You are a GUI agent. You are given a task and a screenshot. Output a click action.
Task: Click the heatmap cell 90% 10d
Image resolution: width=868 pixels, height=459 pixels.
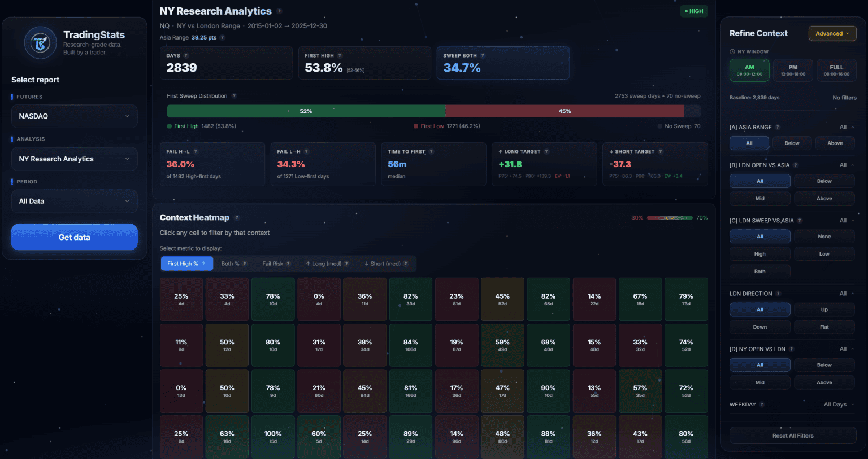(548, 391)
